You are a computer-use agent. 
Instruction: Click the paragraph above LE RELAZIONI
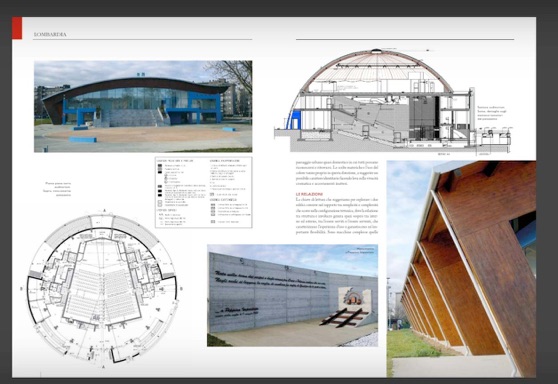tap(337, 173)
